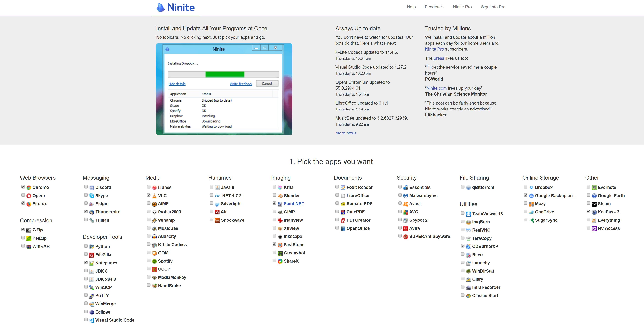Click the Dropbox app icon
Image resolution: width=644 pixels, height=326 pixels.
531,188
